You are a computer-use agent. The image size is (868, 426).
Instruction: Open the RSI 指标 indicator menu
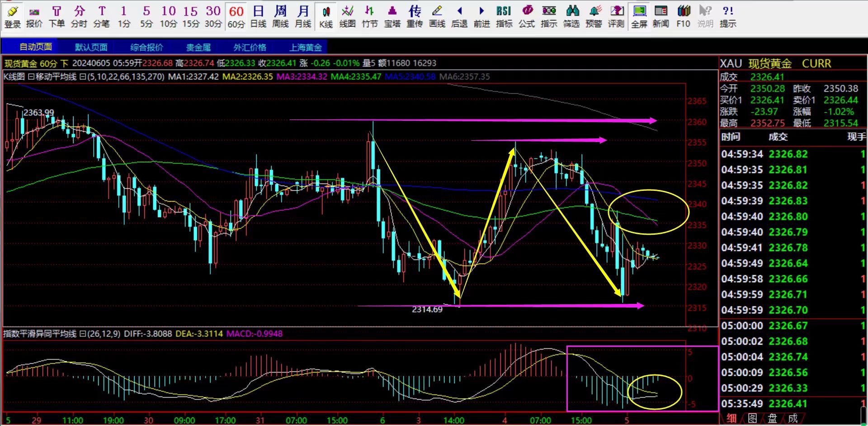pyautogui.click(x=504, y=17)
